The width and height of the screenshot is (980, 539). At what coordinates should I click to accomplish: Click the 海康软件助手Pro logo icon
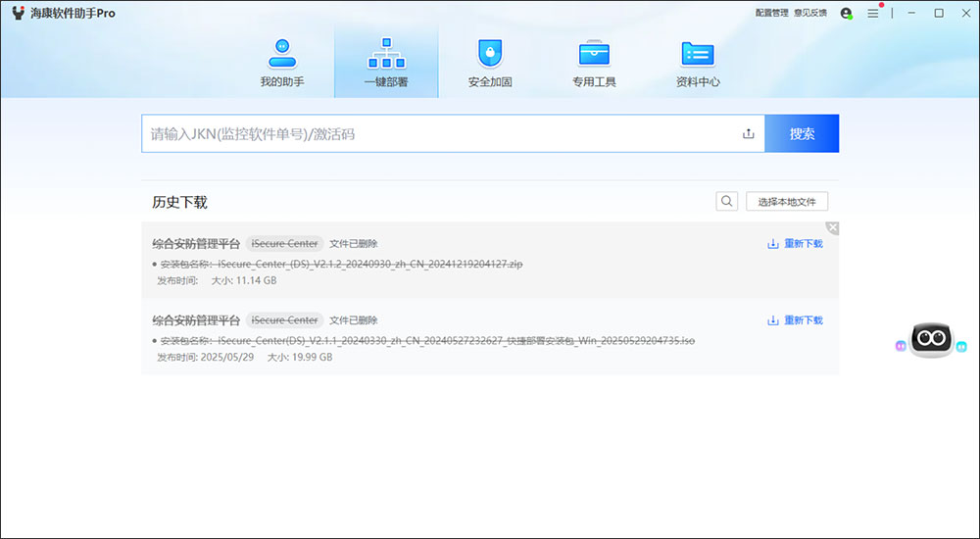click(18, 13)
